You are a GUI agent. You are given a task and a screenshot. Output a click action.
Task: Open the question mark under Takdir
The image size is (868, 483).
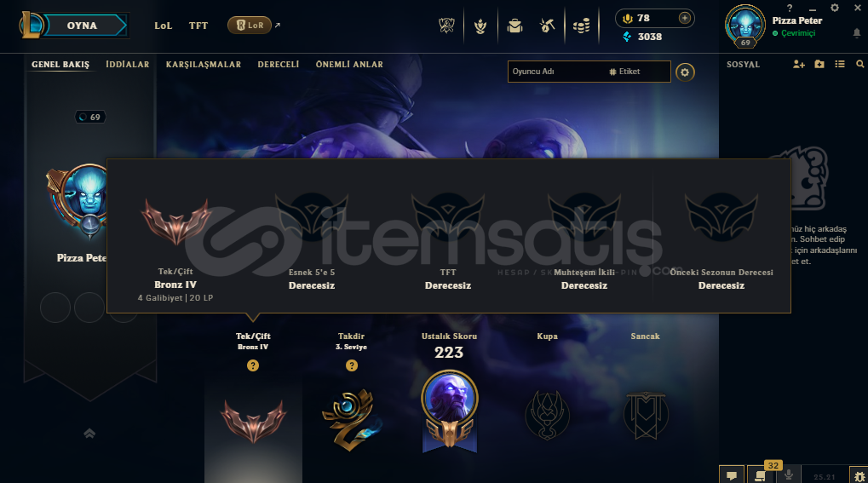[352, 365]
